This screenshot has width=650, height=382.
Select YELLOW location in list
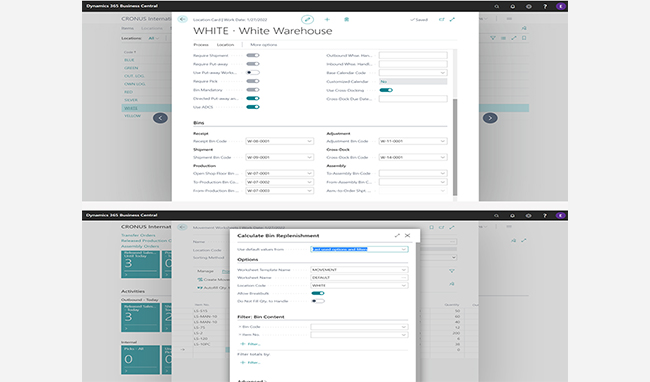point(133,116)
